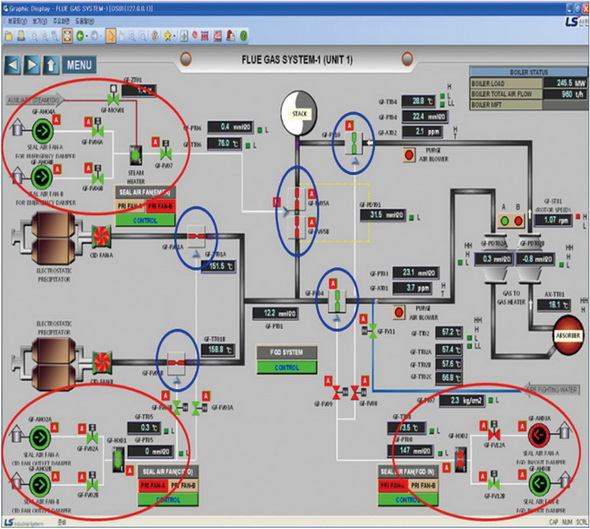The width and height of the screenshot is (590, 529).
Task: Click the green FGD seal air fan B
Action: point(540,483)
